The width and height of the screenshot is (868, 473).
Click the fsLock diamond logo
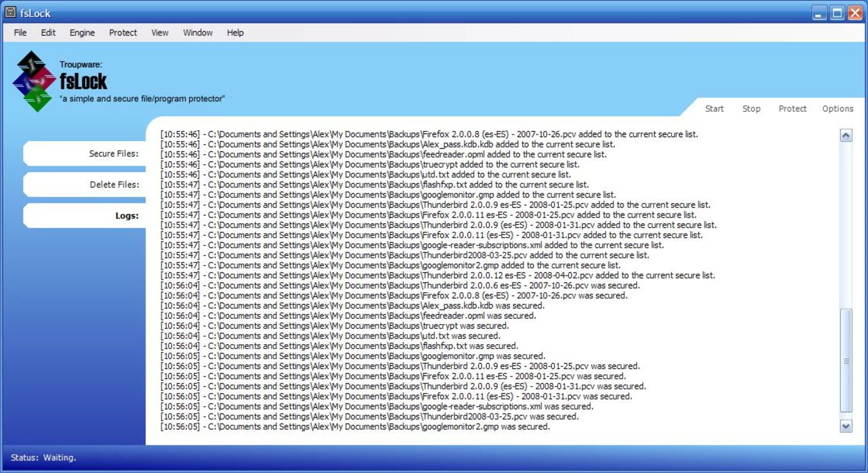point(34,82)
